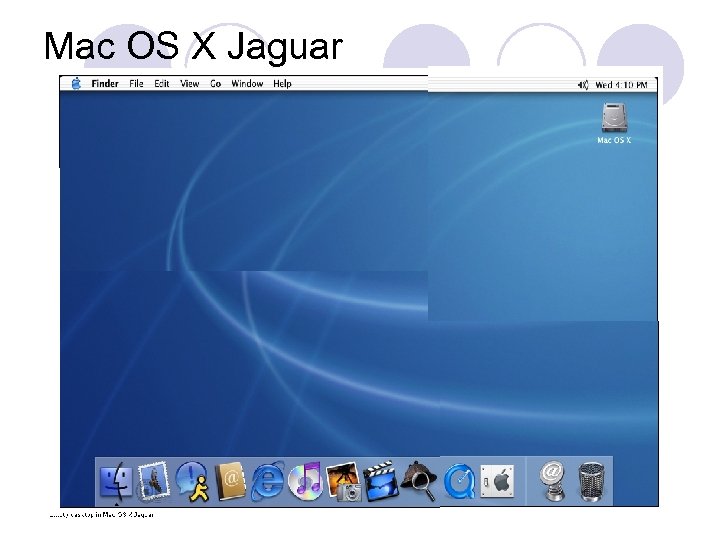
Task: Select the Mac OS X hard drive icon
Action: (x=614, y=118)
